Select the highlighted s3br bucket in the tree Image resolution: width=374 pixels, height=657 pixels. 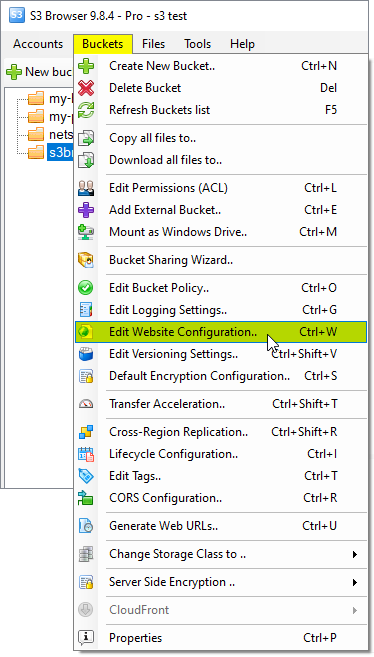(x=60, y=152)
